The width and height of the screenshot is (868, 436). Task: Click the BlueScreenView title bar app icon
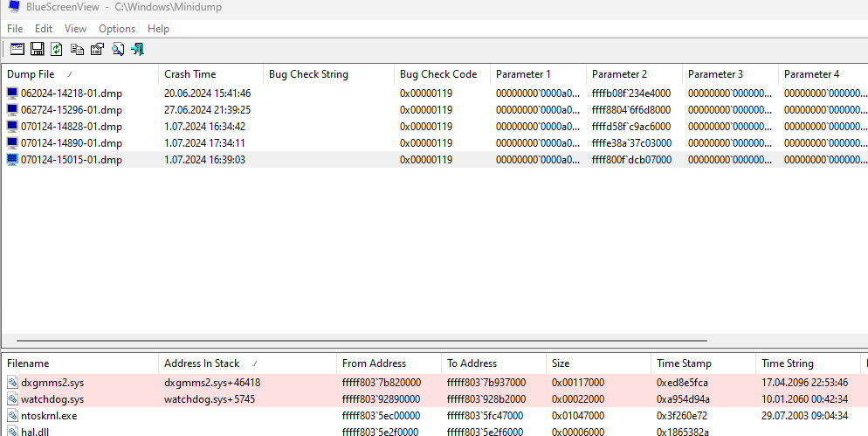[x=12, y=9]
